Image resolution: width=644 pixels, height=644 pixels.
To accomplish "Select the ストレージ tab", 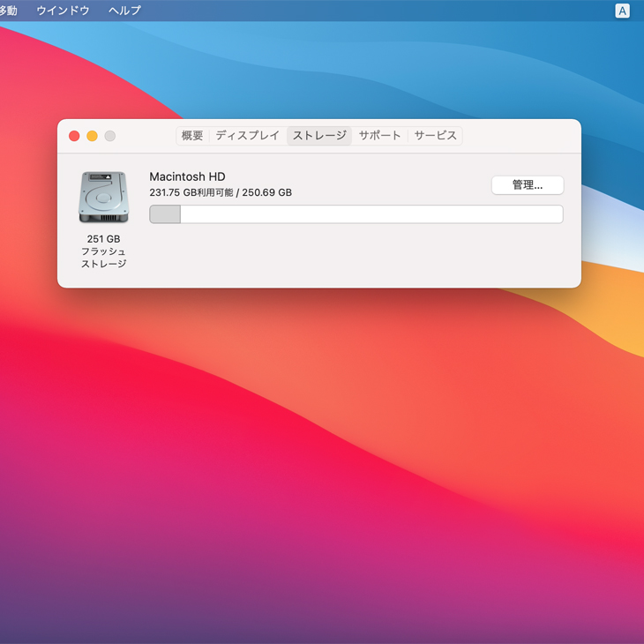I will [x=319, y=136].
